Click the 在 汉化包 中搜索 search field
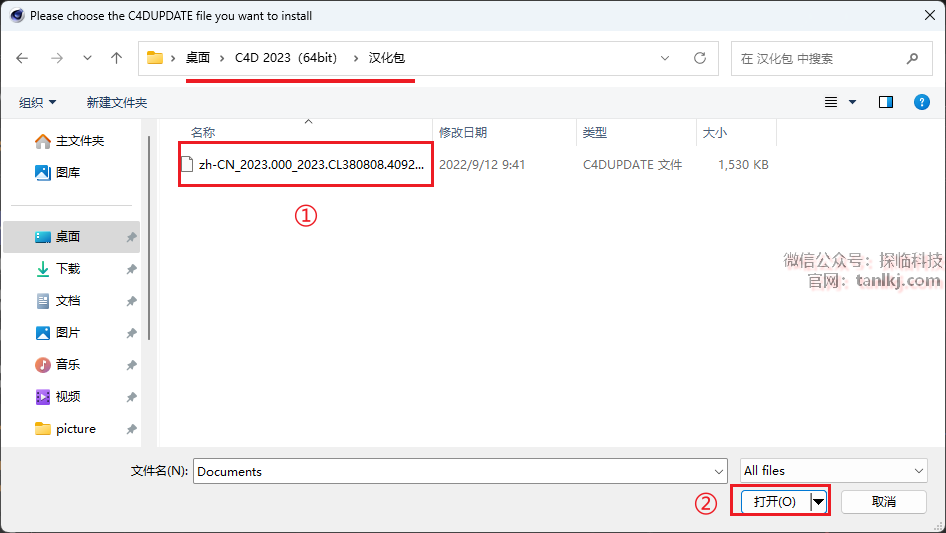946x533 pixels. [x=831, y=59]
